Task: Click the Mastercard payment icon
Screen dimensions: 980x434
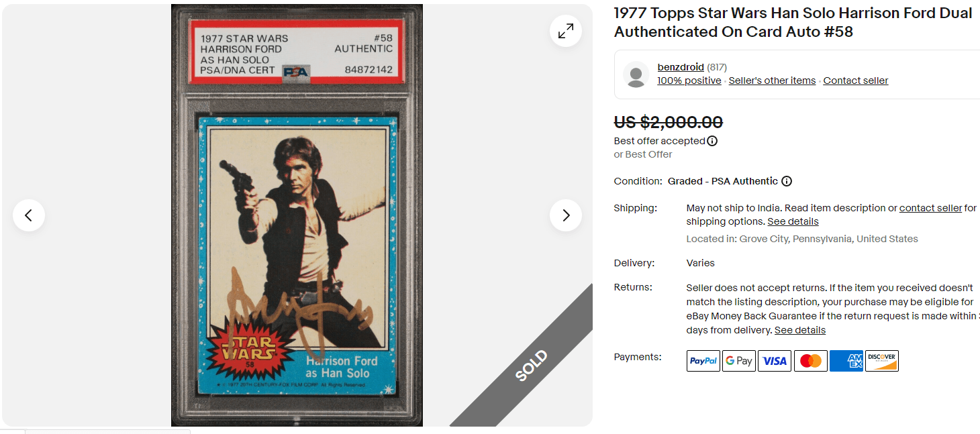Action: pyautogui.click(x=810, y=360)
